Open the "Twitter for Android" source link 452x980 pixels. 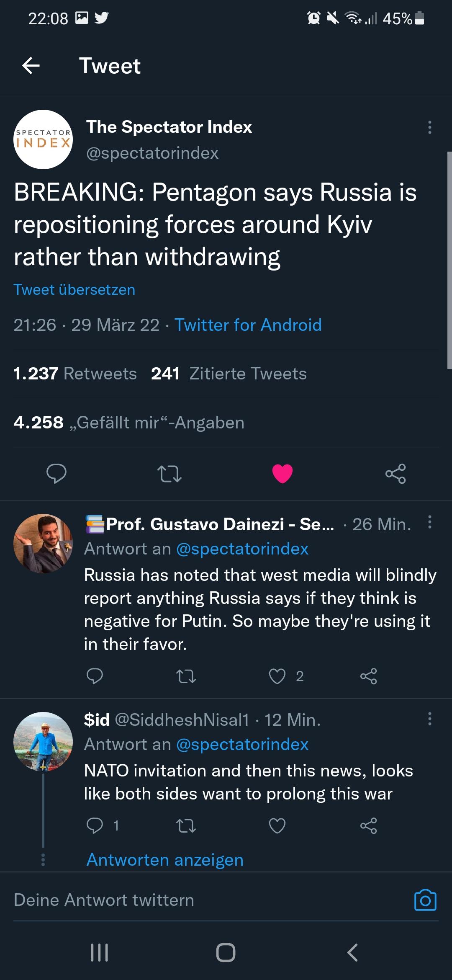[x=248, y=325]
